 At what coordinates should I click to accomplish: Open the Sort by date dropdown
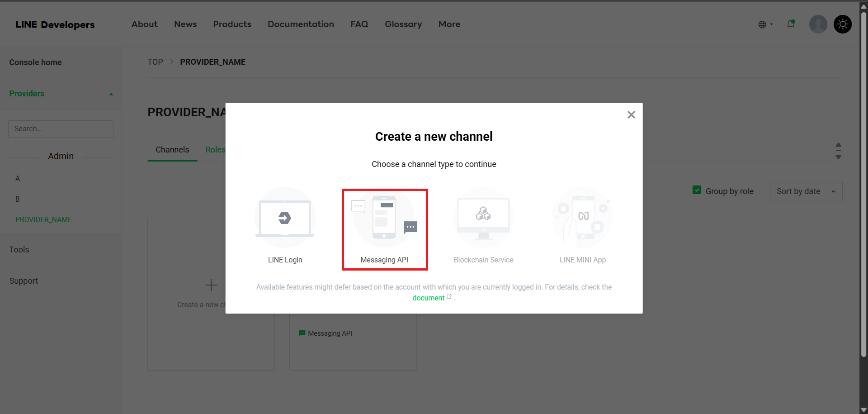806,191
